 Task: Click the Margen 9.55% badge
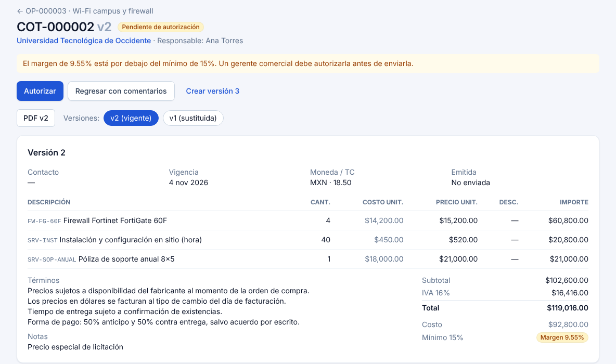562,337
